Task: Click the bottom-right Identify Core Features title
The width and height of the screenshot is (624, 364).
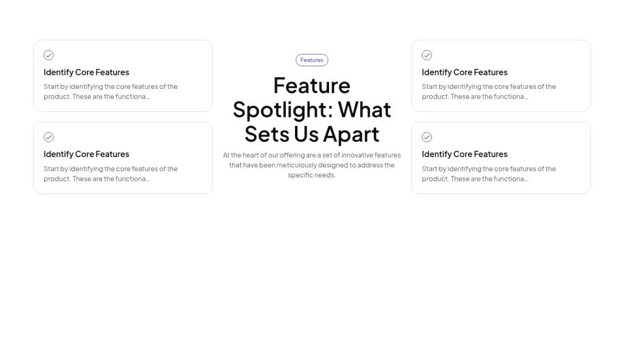Action: [464, 154]
